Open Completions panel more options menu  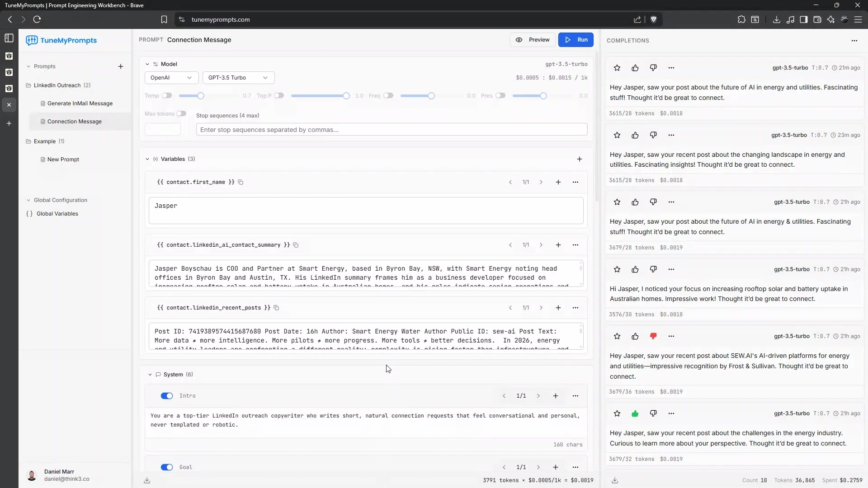click(854, 41)
